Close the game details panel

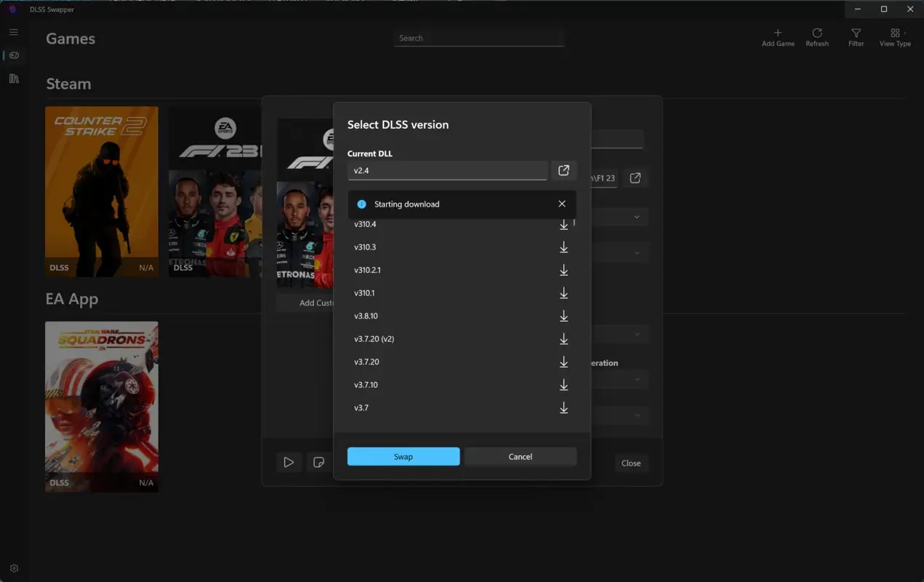(631, 463)
